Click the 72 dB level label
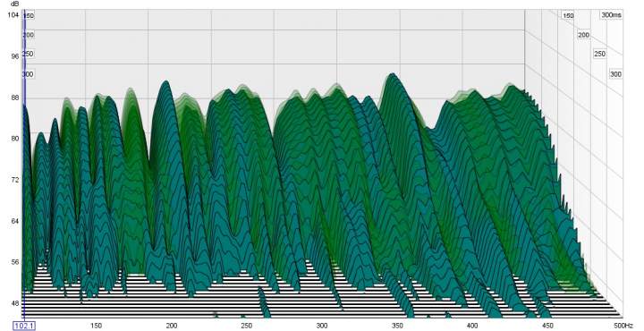Image resolution: width=644 pixels, height=331 pixels. pos(15,180)
